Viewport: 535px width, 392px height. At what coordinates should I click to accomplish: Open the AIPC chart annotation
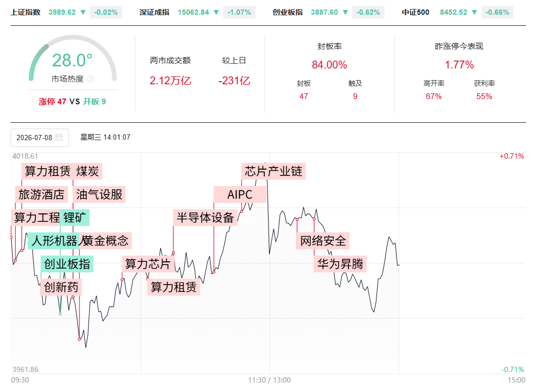pos(240,194)
